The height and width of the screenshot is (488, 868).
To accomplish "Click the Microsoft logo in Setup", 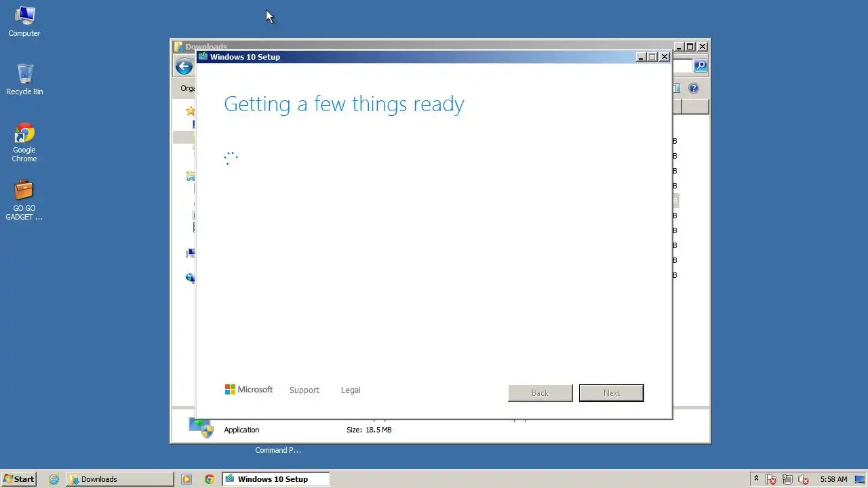I will point(249,390).
